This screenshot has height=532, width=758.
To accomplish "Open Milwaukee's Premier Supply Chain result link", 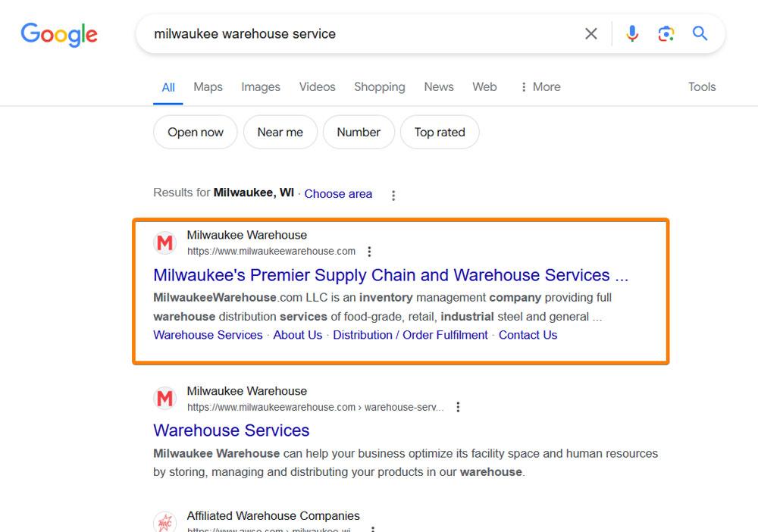I will tap(390, 275).
